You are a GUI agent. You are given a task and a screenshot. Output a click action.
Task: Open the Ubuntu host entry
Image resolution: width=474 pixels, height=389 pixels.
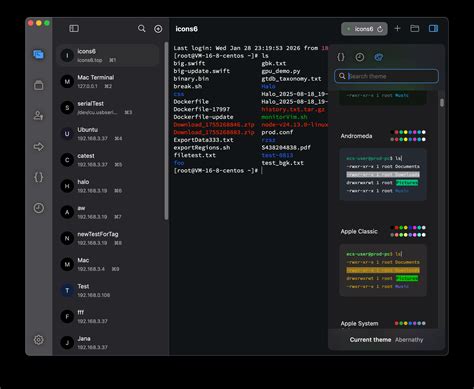click(108, 134)
